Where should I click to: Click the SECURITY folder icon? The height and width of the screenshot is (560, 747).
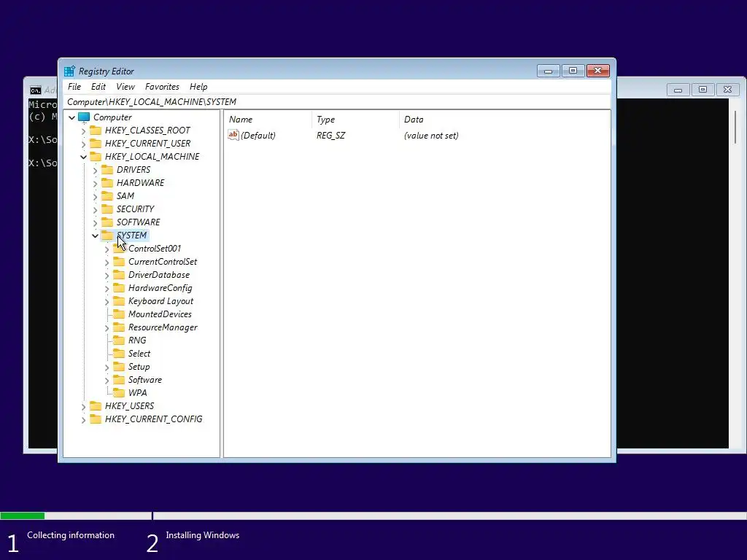click(108, 209)
